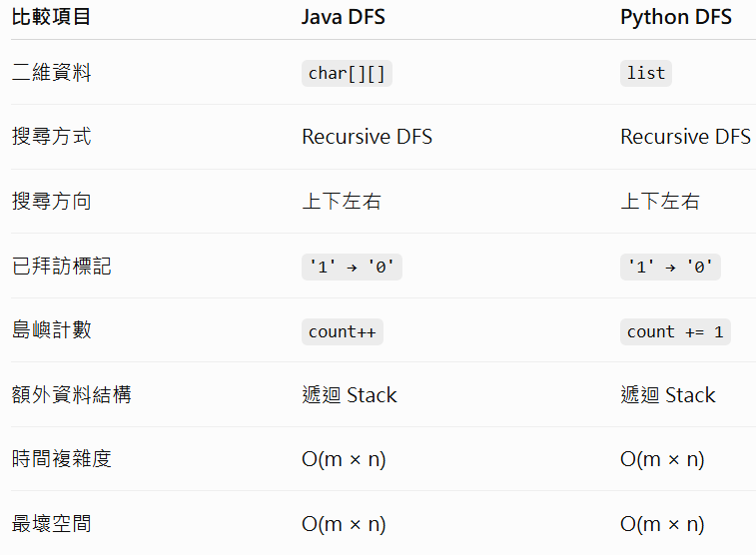Click the 比較項目 column header
Image resolution: width=756 pixels, height=555 pixels.
(51, 17)
